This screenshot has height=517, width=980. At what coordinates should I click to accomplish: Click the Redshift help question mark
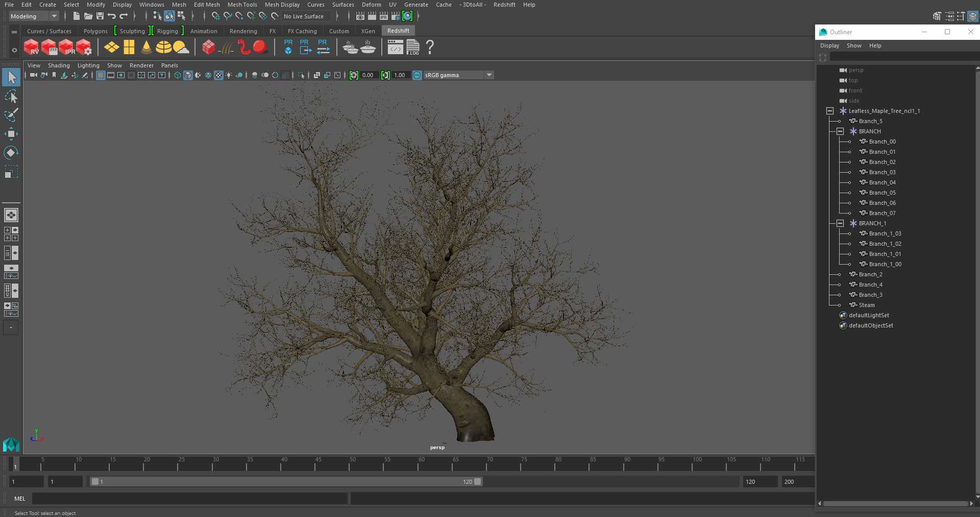(430, 48)
